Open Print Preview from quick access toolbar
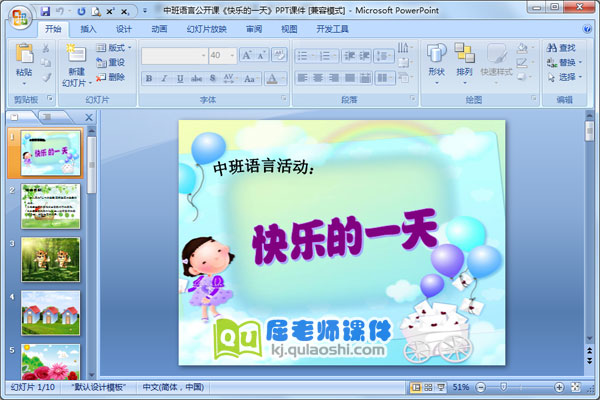Viewport: 600px width, 400px height. [96, 11]
